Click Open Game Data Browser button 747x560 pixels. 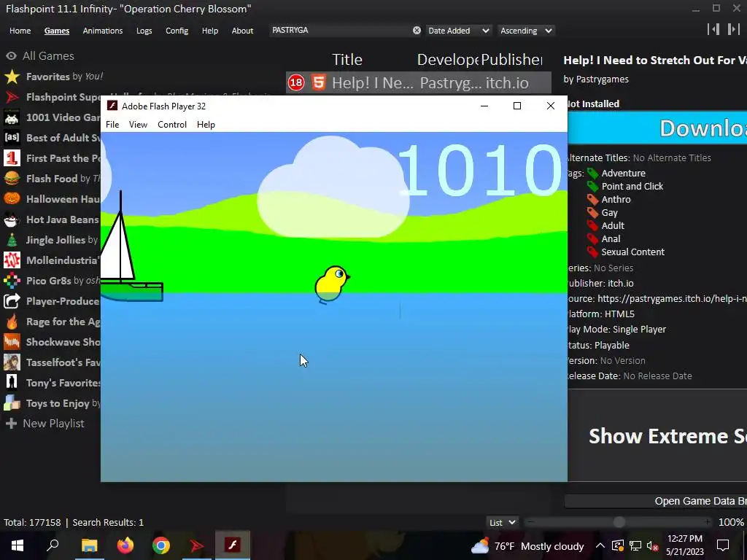[x=656, y=501]
